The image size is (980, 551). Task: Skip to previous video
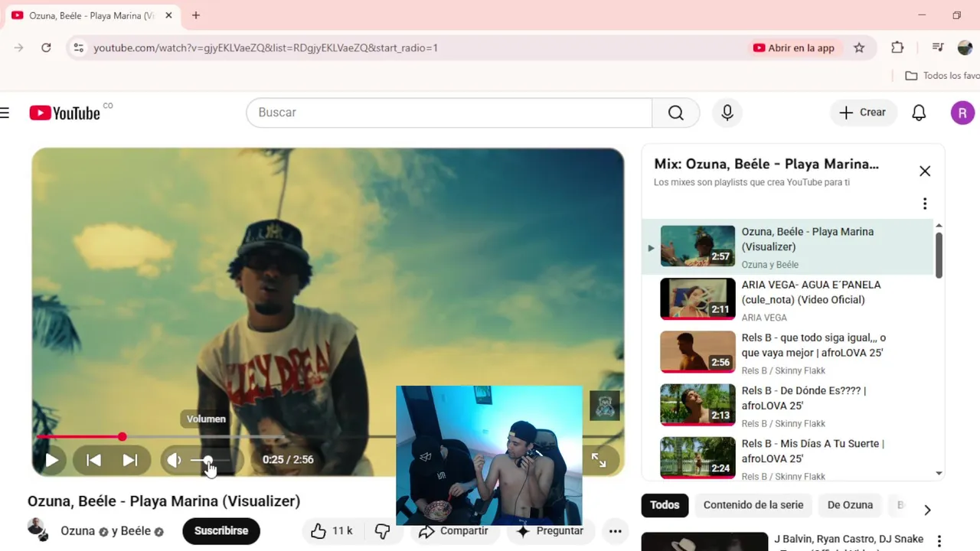[x=93, y=460]
